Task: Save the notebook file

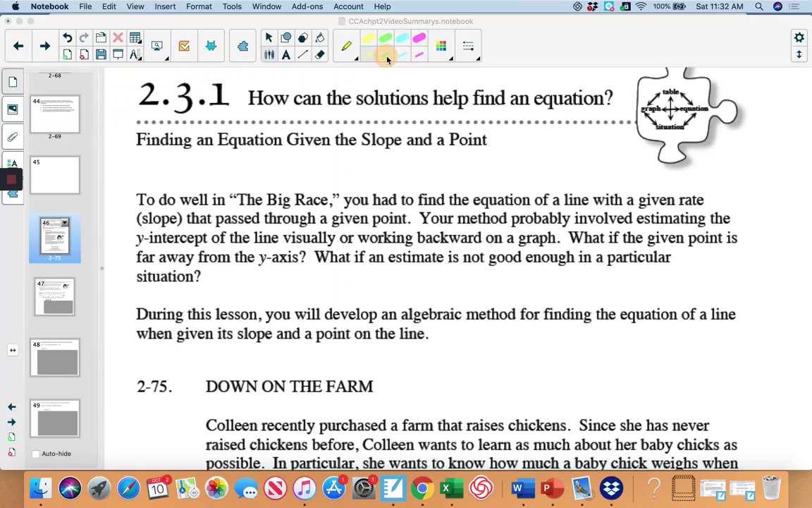Action: 101,54
